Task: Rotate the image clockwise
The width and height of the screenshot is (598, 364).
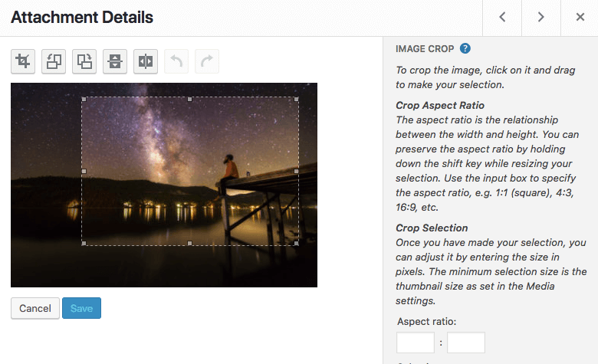Action: 84,61
